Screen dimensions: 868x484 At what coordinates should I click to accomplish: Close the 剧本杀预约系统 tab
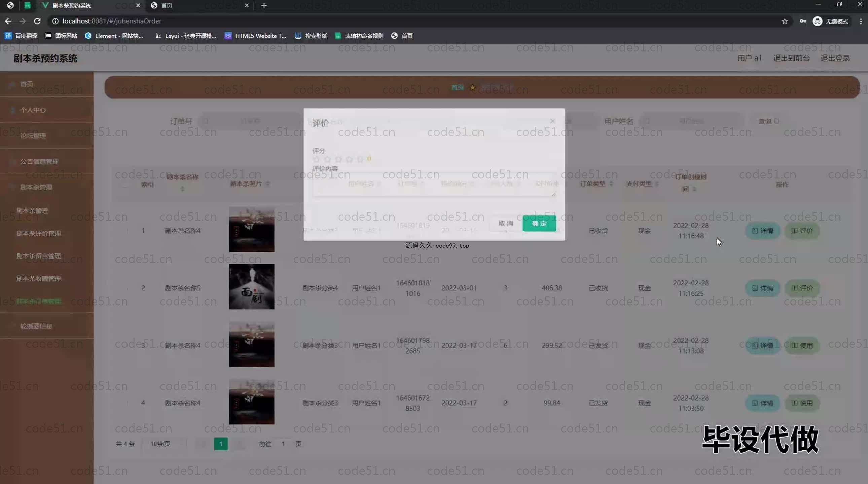[x=138, y=5]
